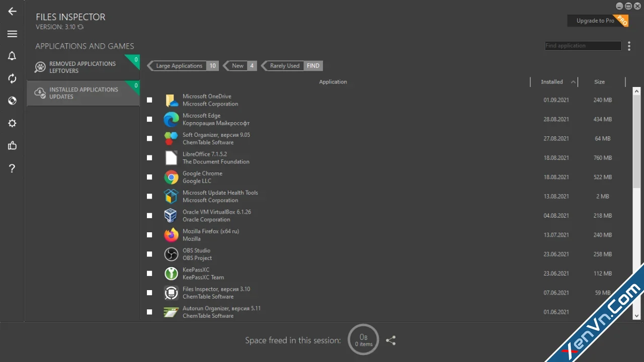Viewport: 644px width, 362px height.
Task: Click the space freed counter circle
Action: pos(363,340)
